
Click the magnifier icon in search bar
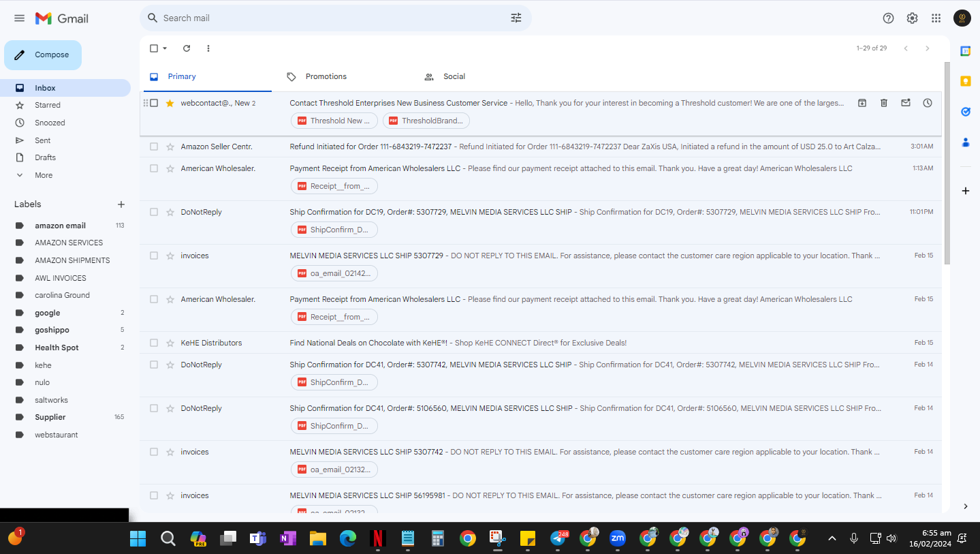tap(153, 18)
